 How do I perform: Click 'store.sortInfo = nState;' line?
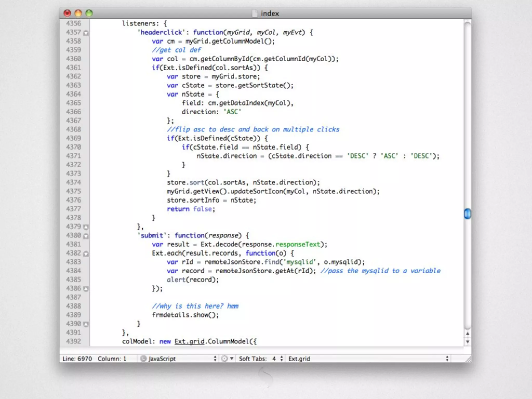[211, 200]
